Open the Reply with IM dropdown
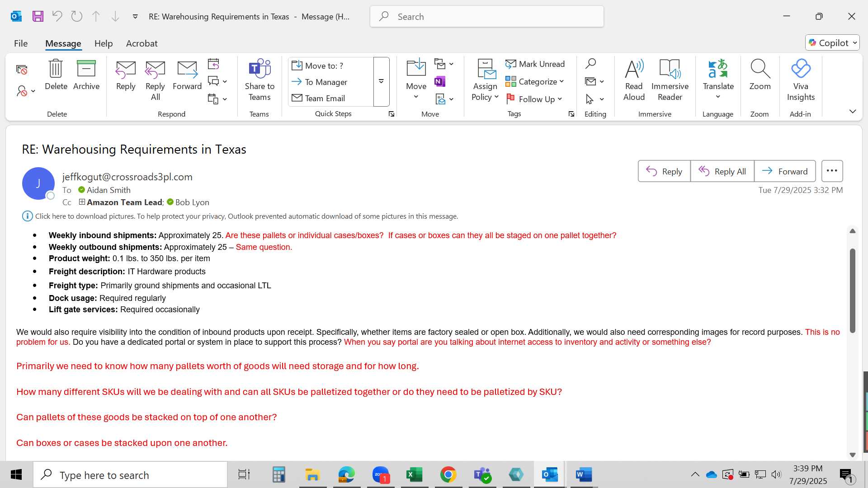The image size is (868, 488). tap(217, 81)
